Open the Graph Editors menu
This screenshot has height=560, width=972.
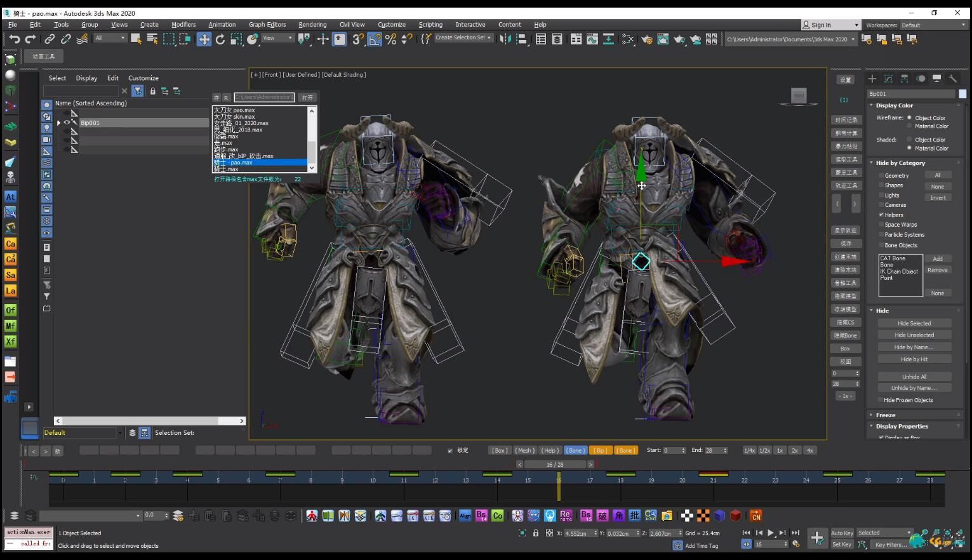click(267, 25)
